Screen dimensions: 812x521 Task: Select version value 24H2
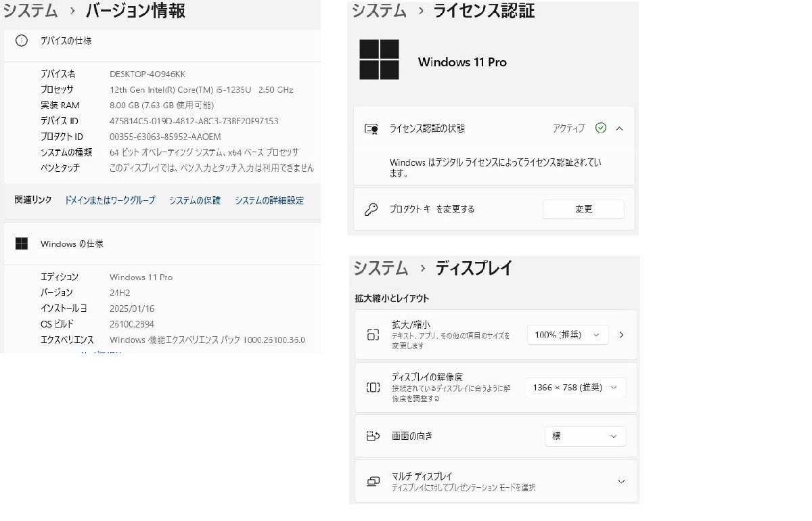pos(120,292)
